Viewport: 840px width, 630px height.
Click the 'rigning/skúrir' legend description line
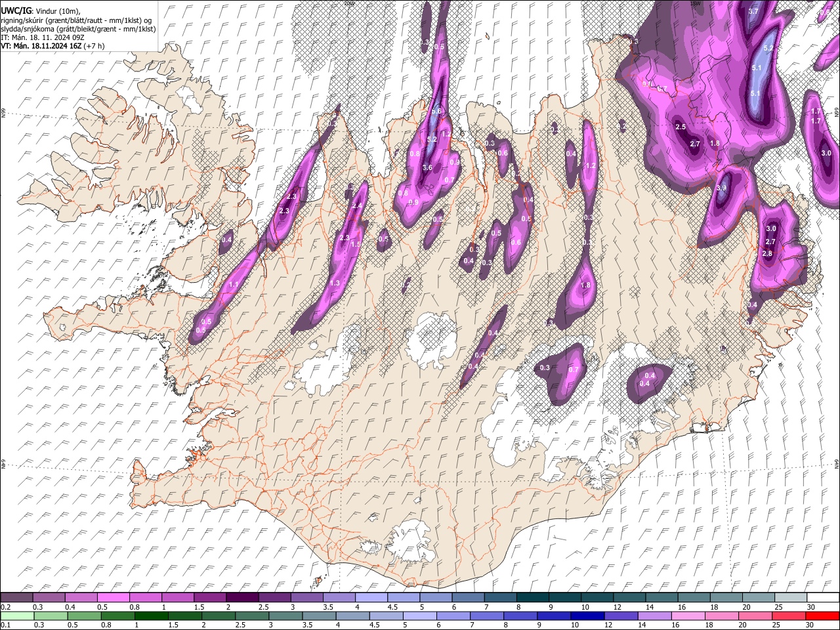coord(76,20)
